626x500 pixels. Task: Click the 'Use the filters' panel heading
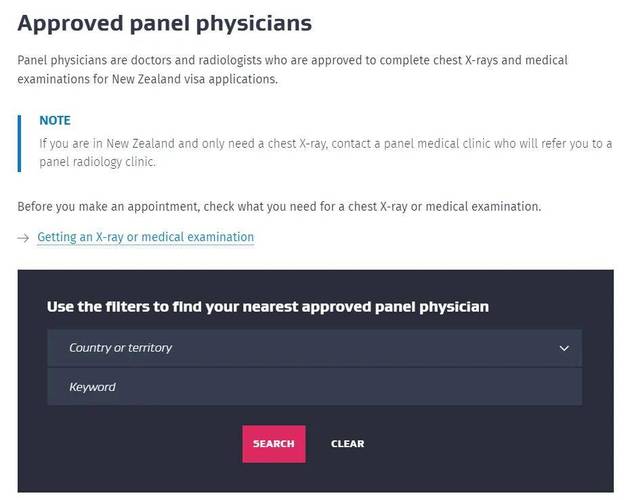pos(268,307)
